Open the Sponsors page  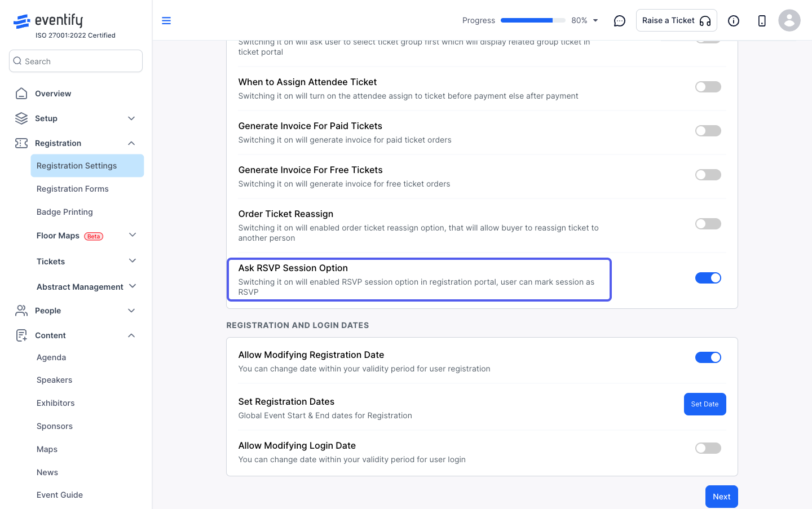pos(55,426)
